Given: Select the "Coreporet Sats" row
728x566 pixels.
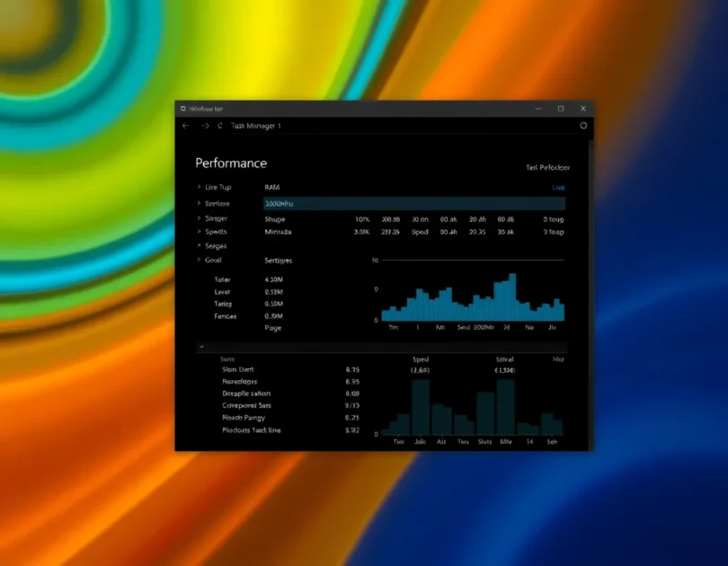Looking at the screenshot, I should tap(246, 405).
